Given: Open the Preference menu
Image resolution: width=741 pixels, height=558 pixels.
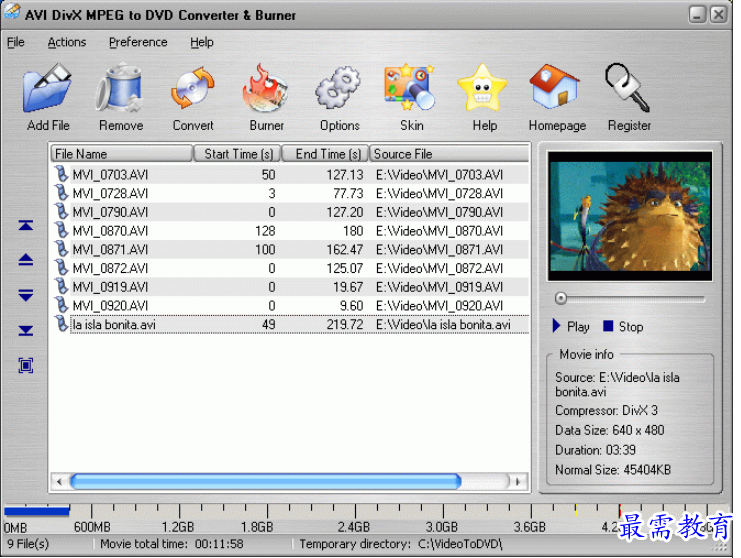Looking at the screenshot, I should pos(138,43).
